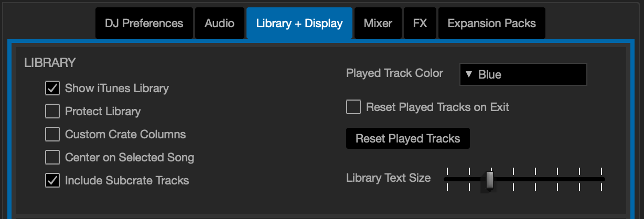Open the DJ Preferences tab

pos(144,23)
